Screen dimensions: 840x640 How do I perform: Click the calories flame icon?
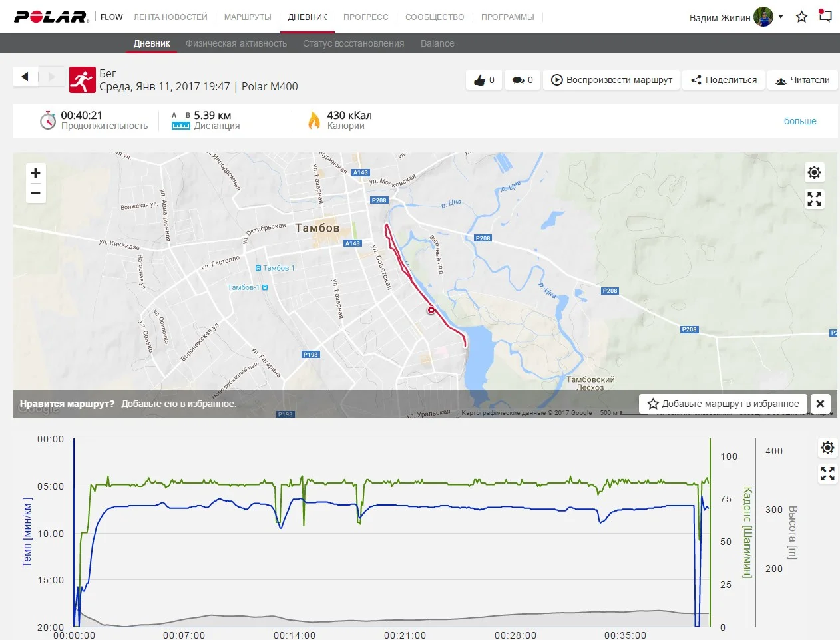click(x=314, y=120)
